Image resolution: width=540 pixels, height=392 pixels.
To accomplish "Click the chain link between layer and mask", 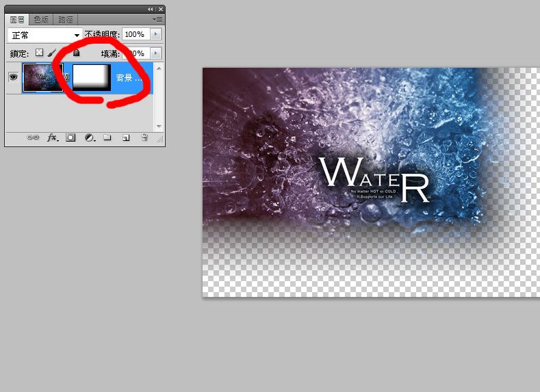I will pyautogui.click(x=67, y=77).
